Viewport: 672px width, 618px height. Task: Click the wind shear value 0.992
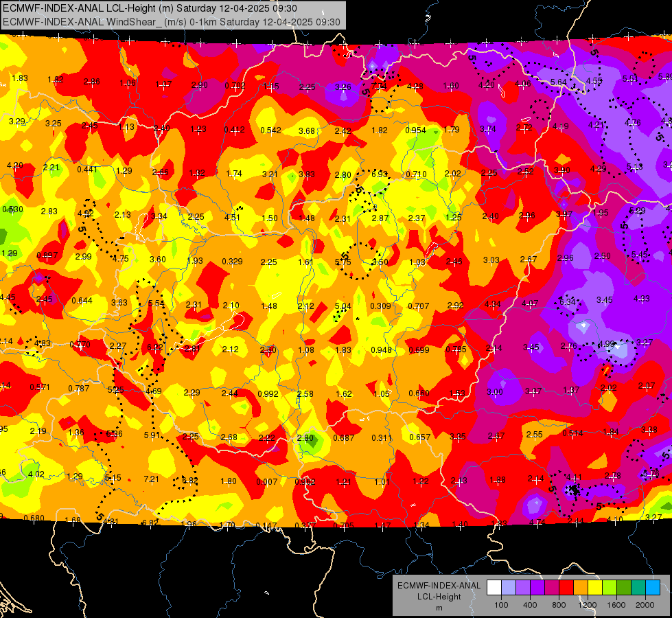click(x=268, y=393)
